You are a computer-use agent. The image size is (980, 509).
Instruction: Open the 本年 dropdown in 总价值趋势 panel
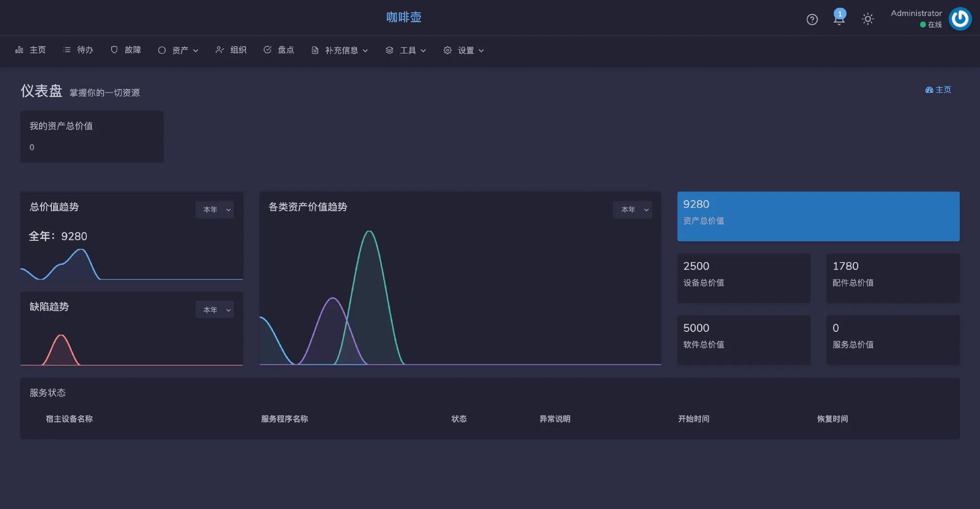click(215, 209)
